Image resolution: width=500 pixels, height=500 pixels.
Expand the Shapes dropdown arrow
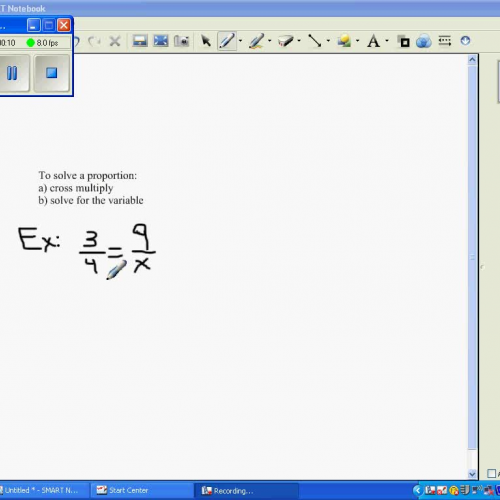pyautogui.click(x=358, y=41)
